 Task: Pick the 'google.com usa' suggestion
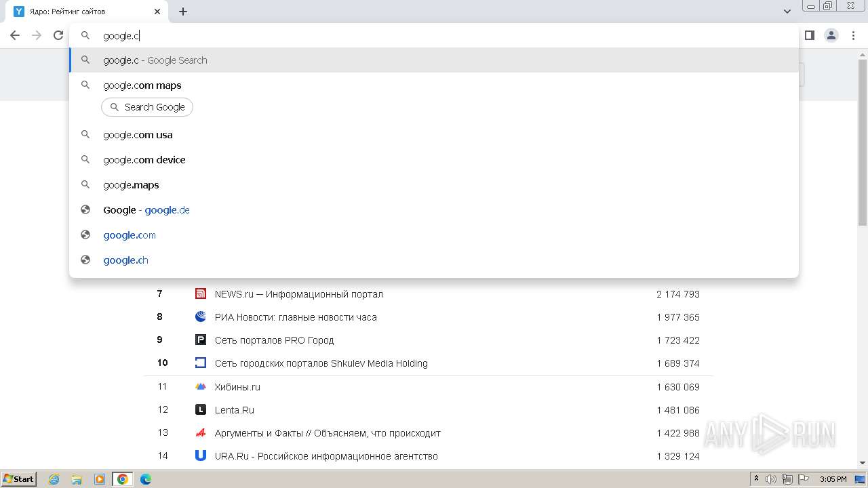[434, 135]
